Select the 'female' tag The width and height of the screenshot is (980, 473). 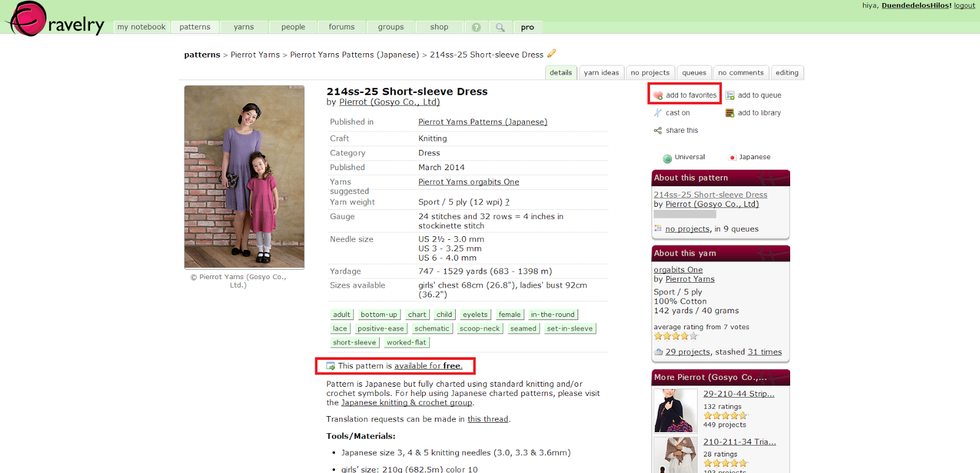[510, 315]
